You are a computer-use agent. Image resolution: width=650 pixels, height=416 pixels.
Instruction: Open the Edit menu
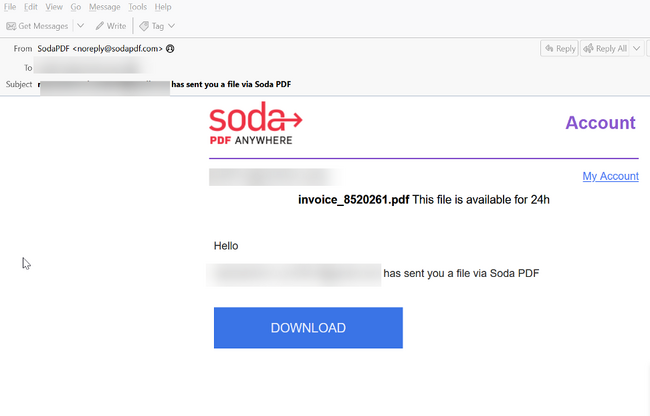(x=31, y=7)
